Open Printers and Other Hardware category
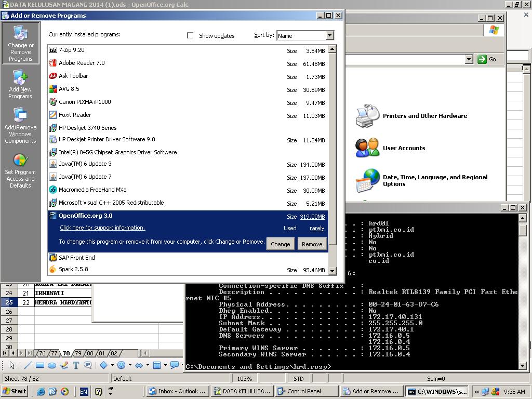This screenshot has width=532, height=399. click(424, 116)
